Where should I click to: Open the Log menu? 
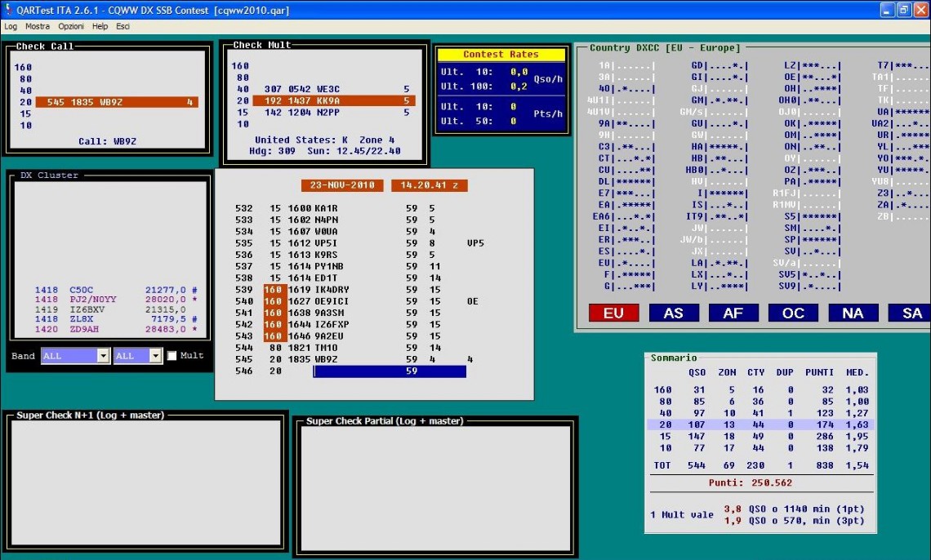pos(11,26)
